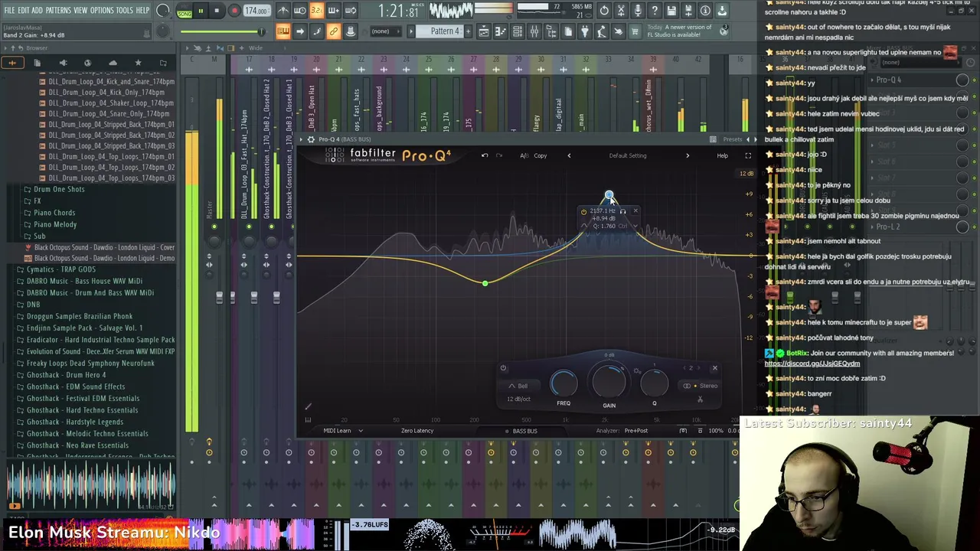Open the plugin picker plug icon
Screen dimensions: 980x551
pos(585,31)
